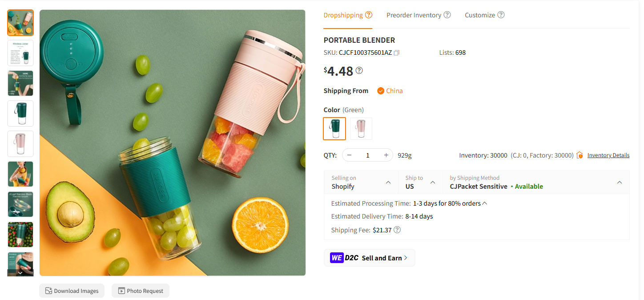The height and width of the screenshot is (300, 644).
Task: Switch to the Preorder Inventory tab
Action: pos(414,15)
